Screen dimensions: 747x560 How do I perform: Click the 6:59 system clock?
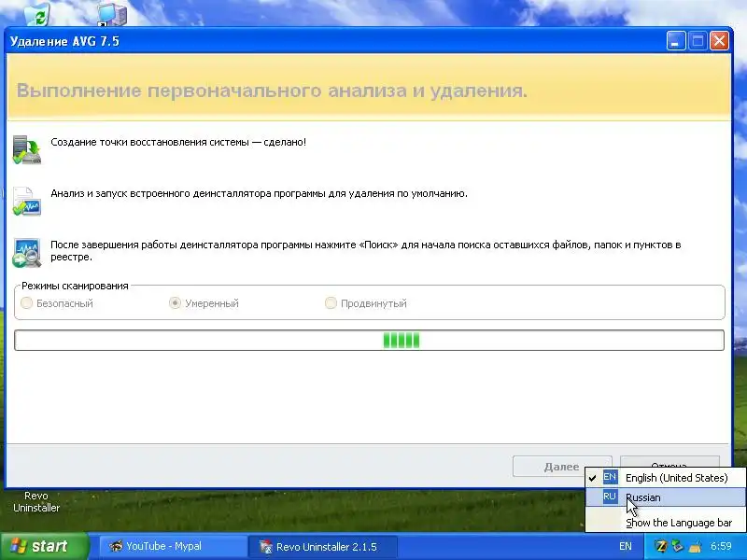[x=721, y=547]
